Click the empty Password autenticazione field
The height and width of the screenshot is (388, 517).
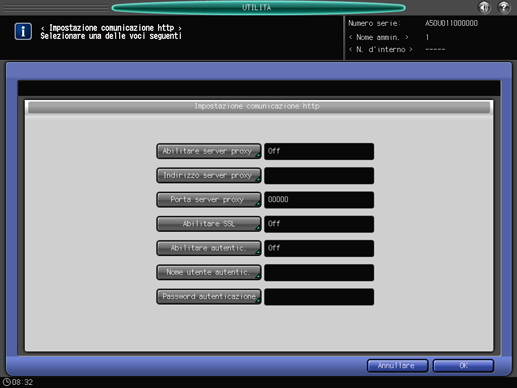319,297
